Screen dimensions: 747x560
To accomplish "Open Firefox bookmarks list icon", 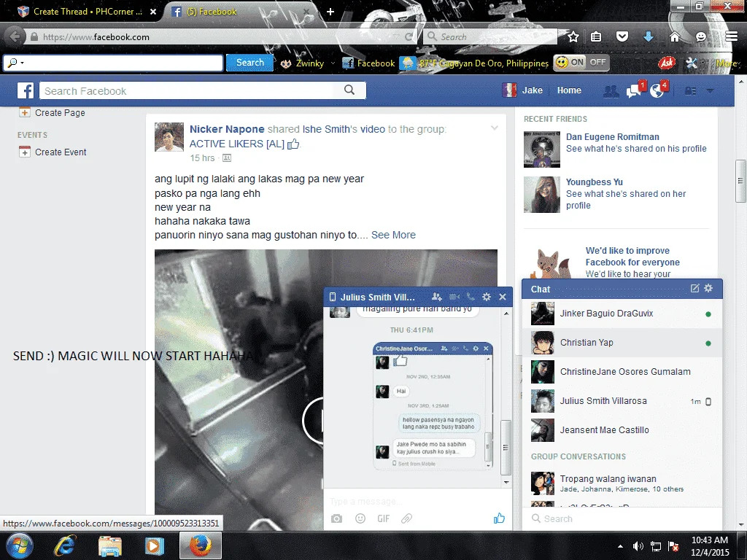I will (596, 36).
